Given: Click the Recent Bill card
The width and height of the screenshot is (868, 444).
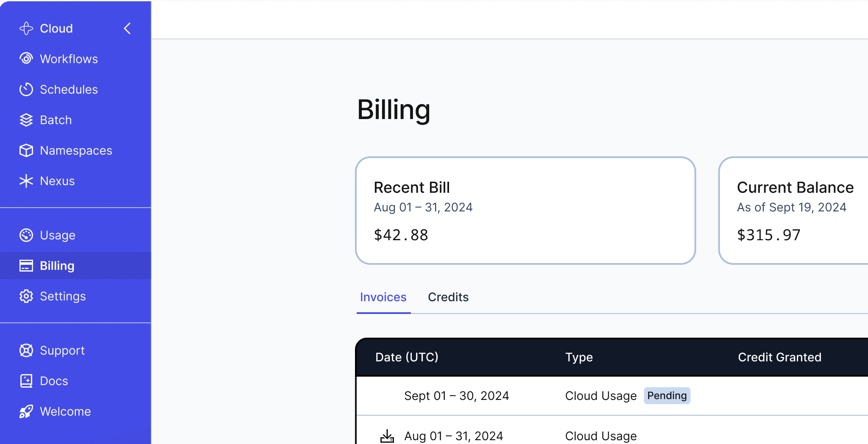Looking at the screenshot, I should (x=525, y=211).
